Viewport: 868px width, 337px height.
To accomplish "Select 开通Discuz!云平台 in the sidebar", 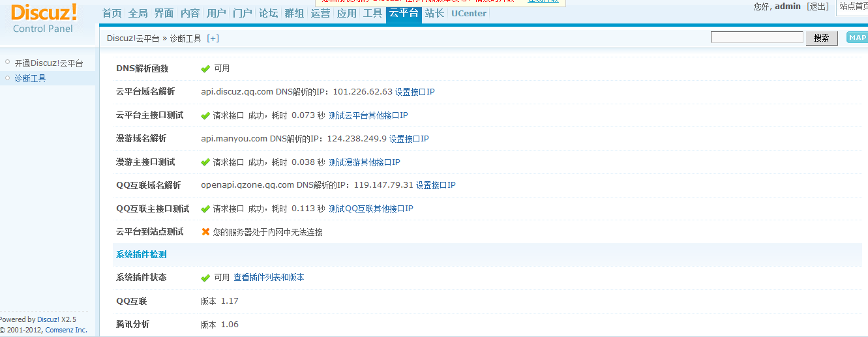I will click(49, 63).
